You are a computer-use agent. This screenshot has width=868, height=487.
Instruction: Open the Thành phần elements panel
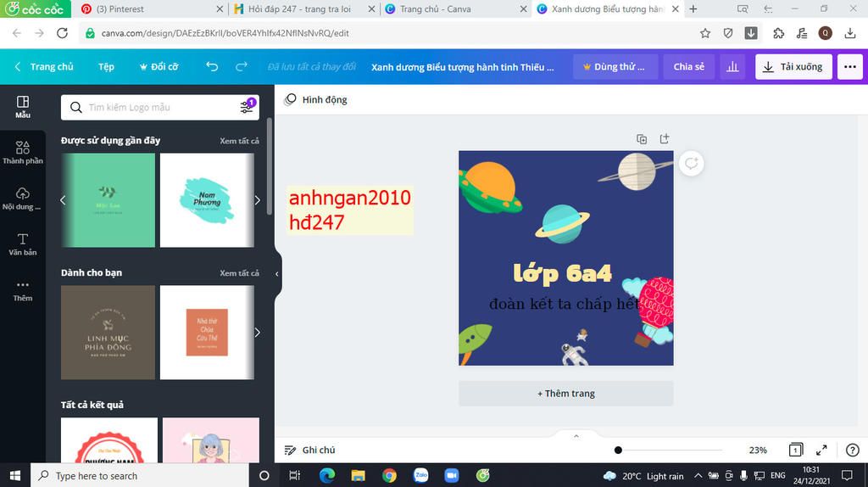[x=23, y=153]
